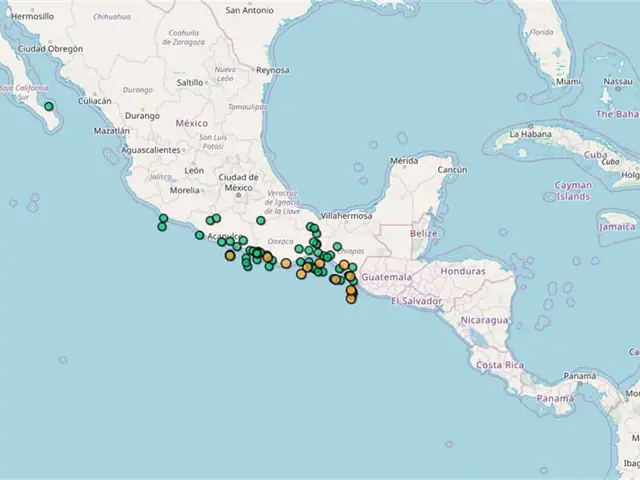Select the Miami label in Florida
Viewport: 640px width, 480px height.
570,81
